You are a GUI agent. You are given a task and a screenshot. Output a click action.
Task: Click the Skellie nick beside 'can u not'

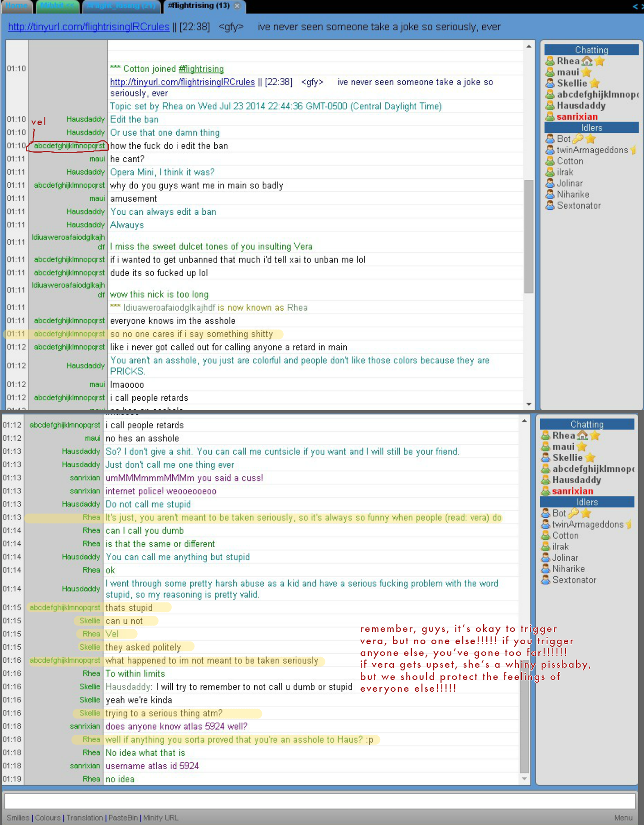90,621
